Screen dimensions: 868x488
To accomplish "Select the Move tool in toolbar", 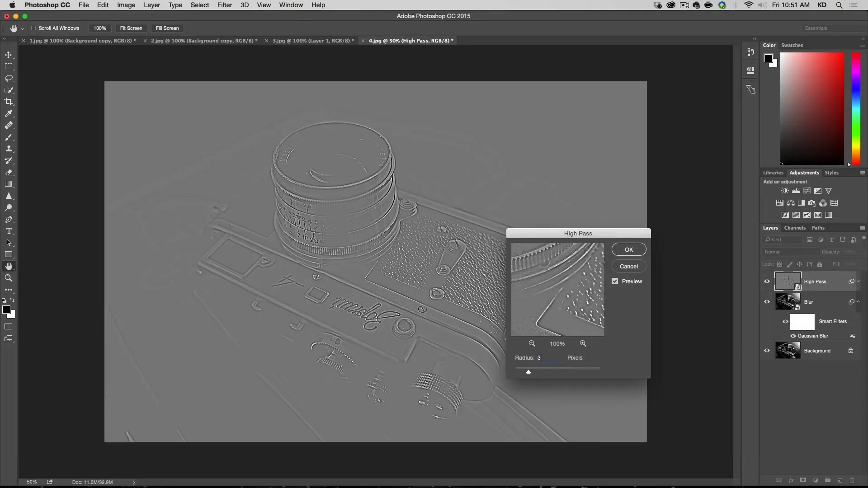I will click(x=9, y=54).
